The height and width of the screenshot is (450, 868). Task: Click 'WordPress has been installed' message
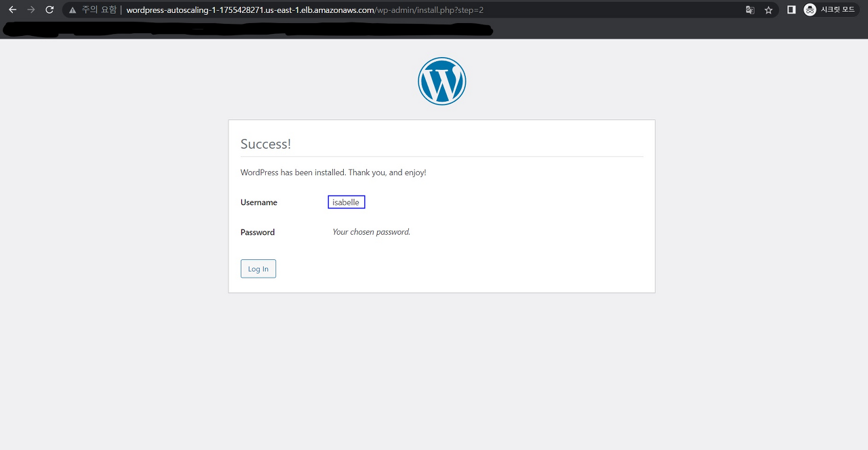(x=334, y=172)
